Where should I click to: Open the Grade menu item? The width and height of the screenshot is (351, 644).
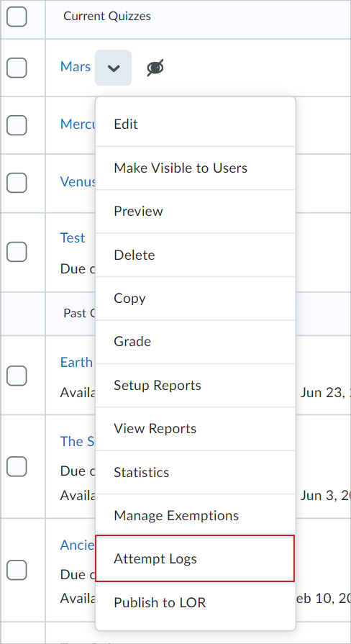196,342
